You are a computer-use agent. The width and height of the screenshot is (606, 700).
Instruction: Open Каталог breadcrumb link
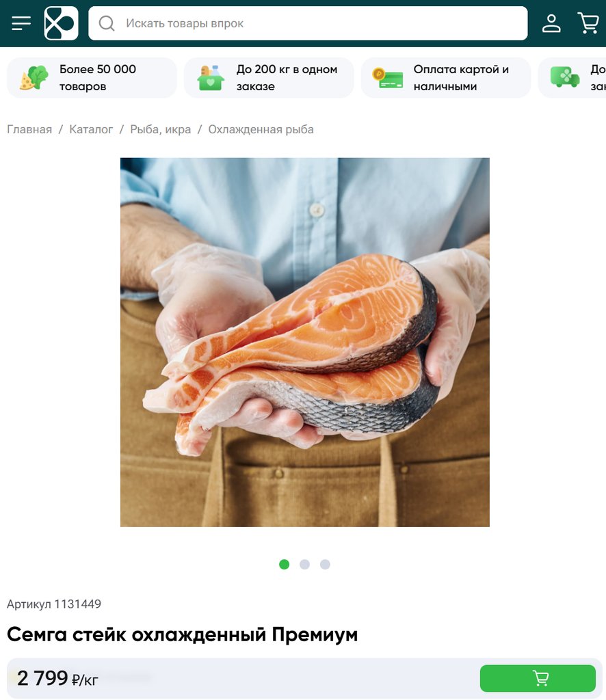[91, 129]
